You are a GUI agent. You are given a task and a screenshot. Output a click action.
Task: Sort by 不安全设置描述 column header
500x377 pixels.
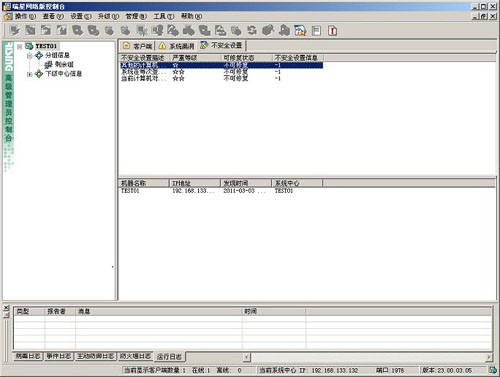144,58
